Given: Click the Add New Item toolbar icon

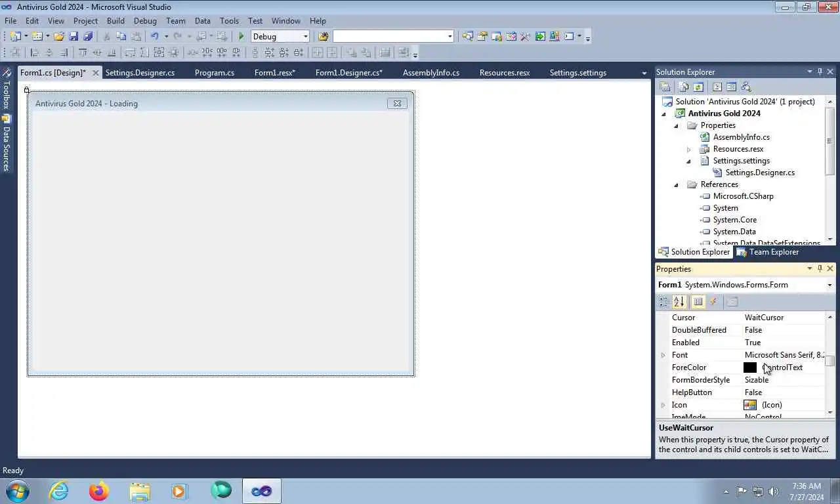Looking at the screenshot, I should click(37, 37).
